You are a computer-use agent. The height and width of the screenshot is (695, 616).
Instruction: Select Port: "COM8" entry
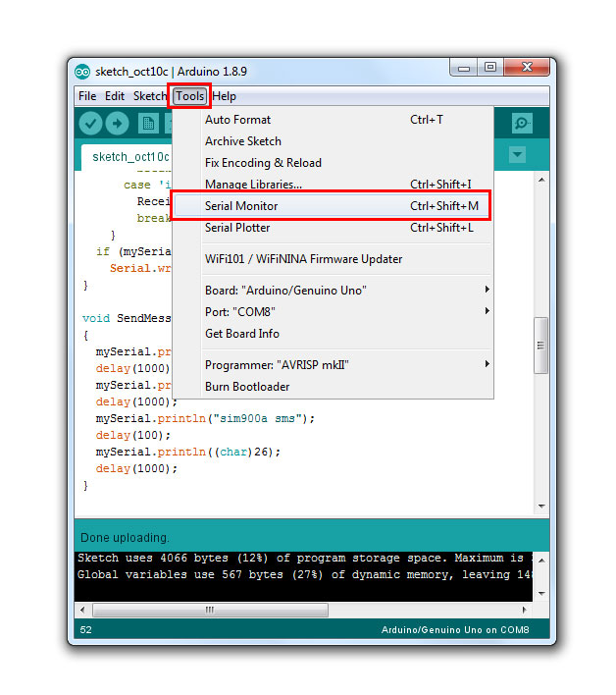pos(333,312)
